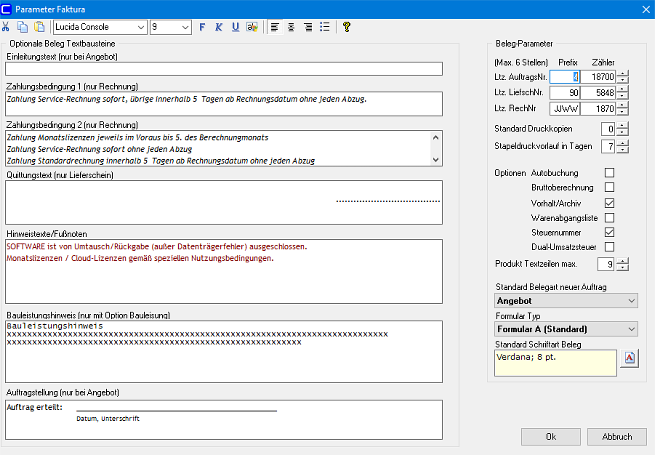Click the 'Monatslizenzen / Cloud-Lizenzen' red line
655x455 pixels.
[x=140, y=258]
